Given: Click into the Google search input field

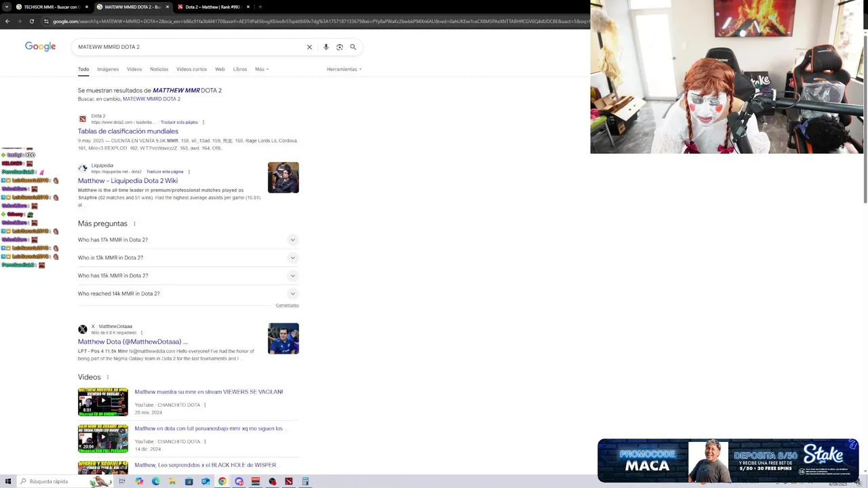Looking at the screenshot, I should coord(190,47).
